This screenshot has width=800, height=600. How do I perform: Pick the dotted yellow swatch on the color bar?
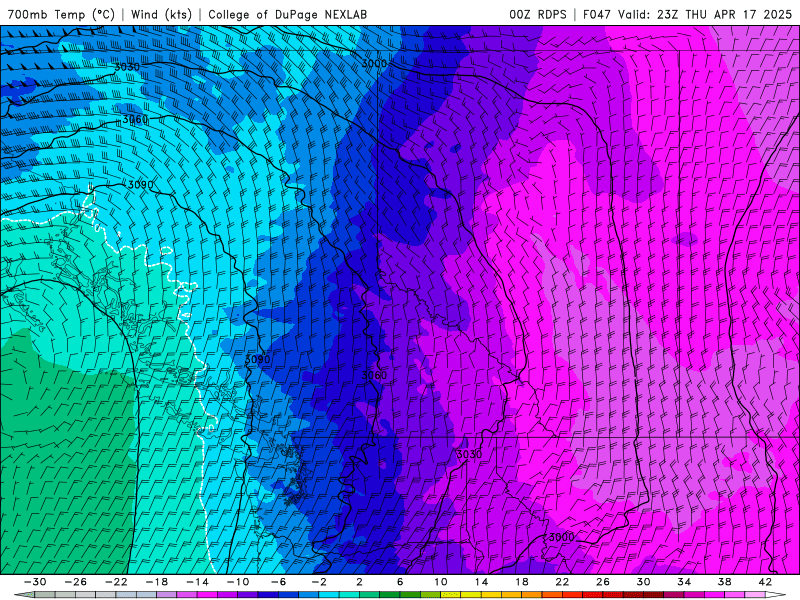click(451, 595)
